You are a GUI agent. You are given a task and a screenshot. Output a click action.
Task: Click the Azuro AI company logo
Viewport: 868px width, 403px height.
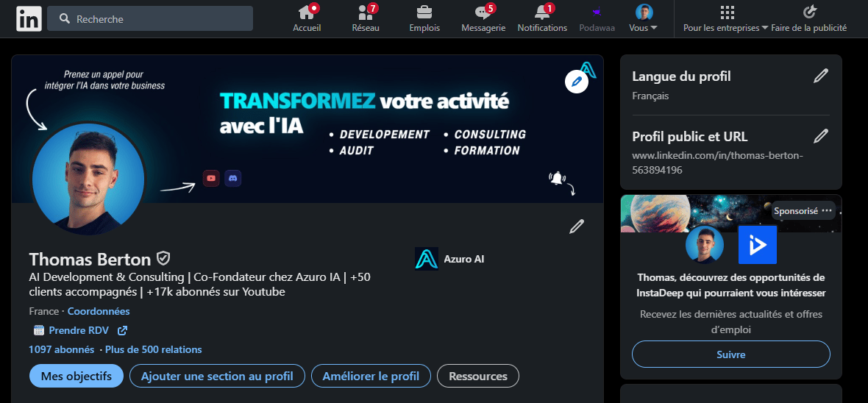point(426,259)
